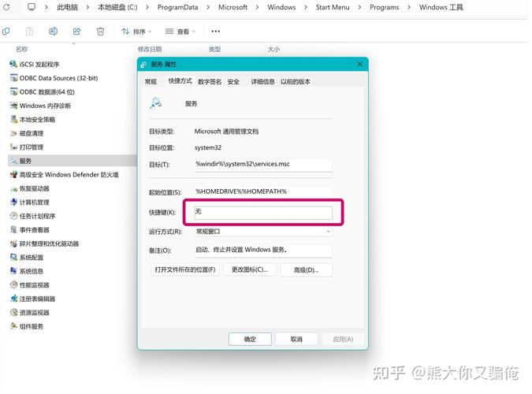The image size is (532, 394).
Task: Expand the chevron after Microsoft in breadcrumb
Action: 257,7
